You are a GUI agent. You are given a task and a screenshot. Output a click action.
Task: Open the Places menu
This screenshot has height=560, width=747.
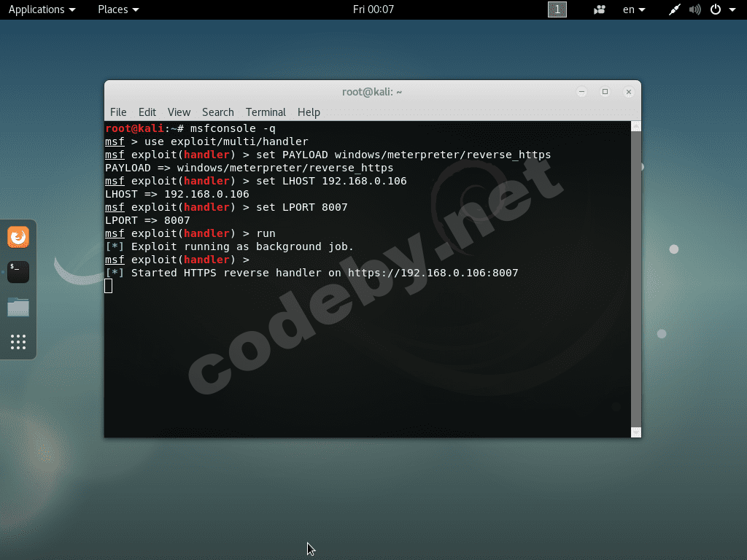[118, 9]
